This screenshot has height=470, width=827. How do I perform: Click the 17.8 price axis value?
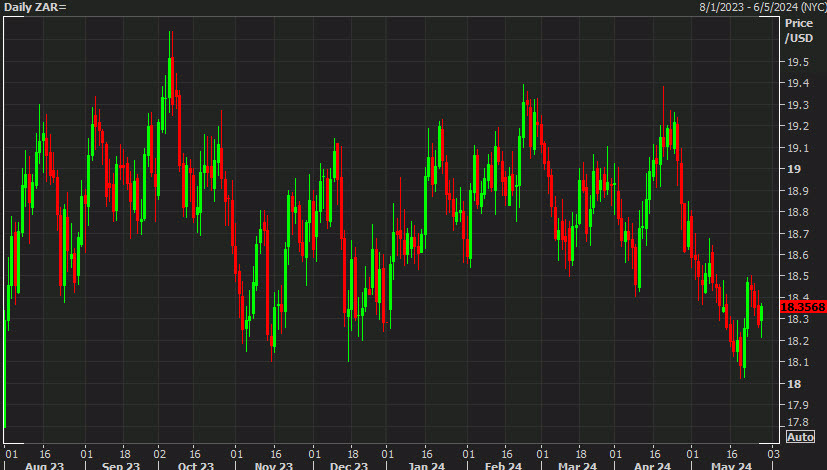point(798,423)
